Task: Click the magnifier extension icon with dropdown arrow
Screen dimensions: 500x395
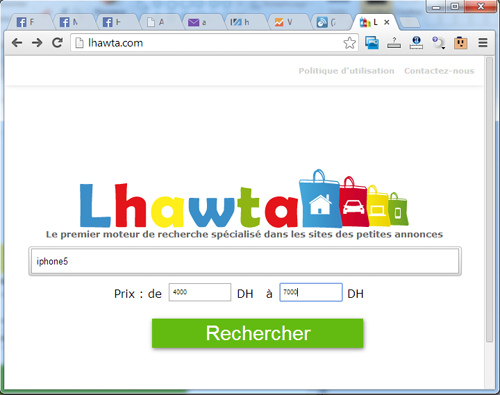Action: pyautogui.click(x=439, y=43)
